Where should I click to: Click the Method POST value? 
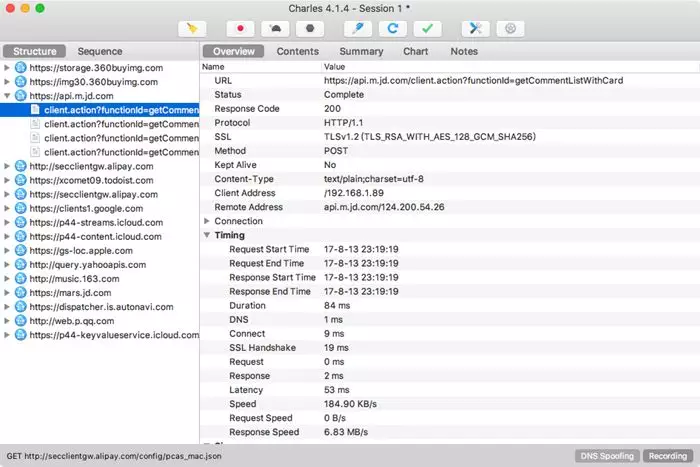(336, 151)
